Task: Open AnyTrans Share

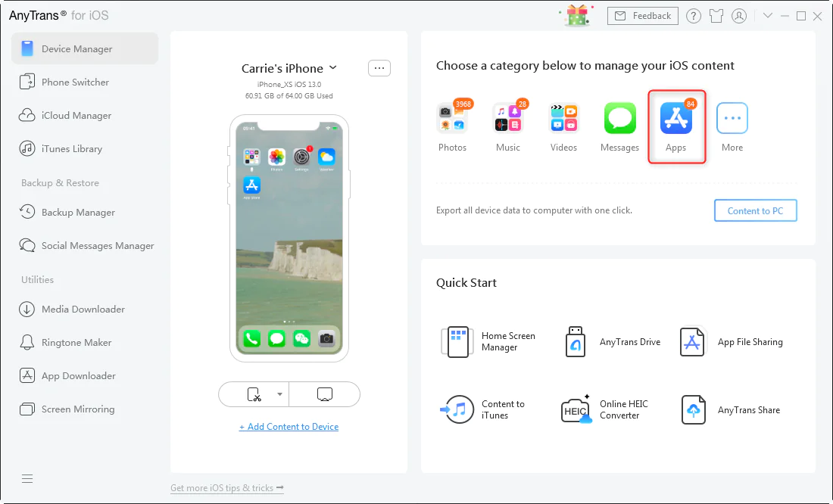Action: click(731, 409)
